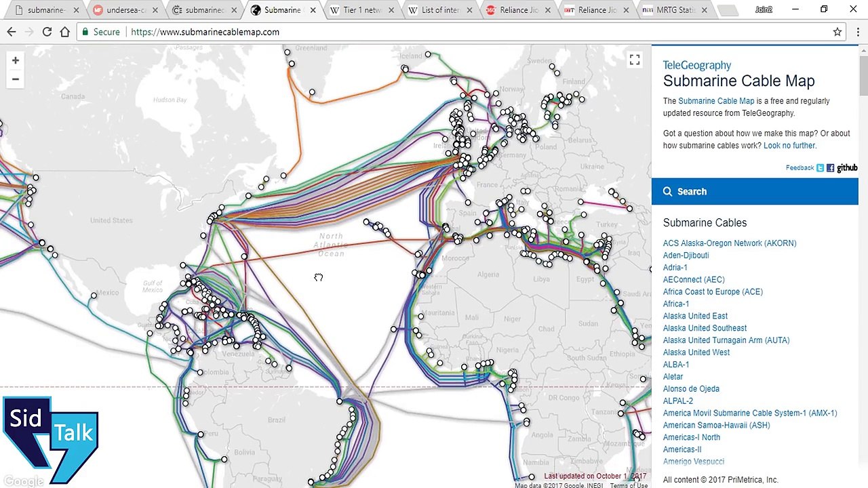Open the Chrome three-dot menu
Viewport: 868px width, 488px height.
click(x=857, y=32)
